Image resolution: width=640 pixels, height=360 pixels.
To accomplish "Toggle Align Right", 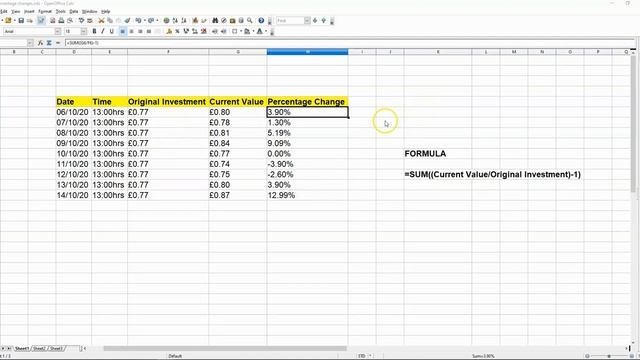I will 140,31.
